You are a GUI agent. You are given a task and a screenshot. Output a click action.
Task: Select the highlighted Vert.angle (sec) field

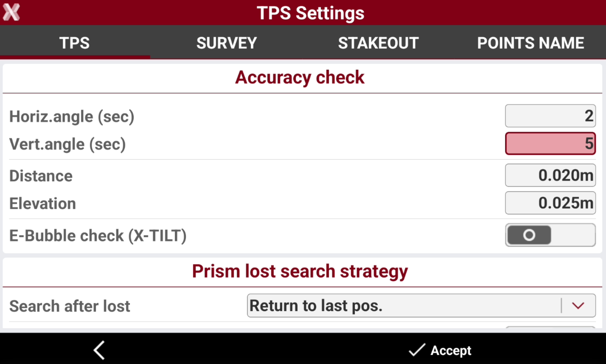pos(550,143)
